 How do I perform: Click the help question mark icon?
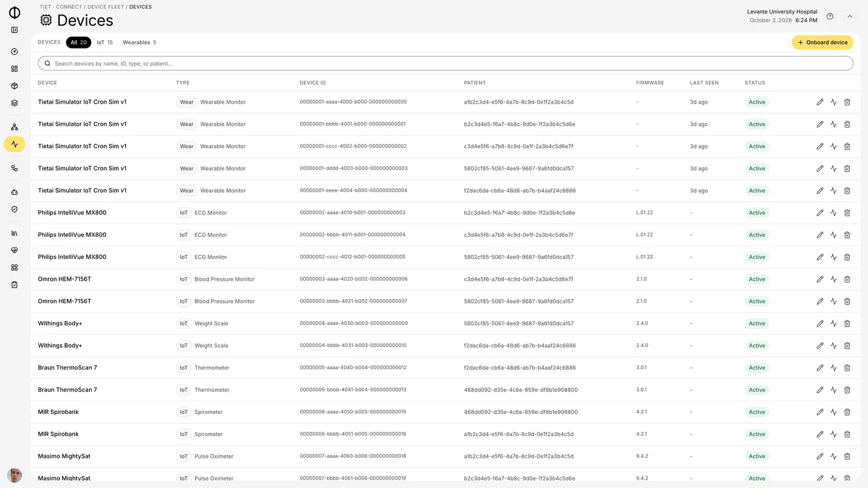pos(830,16)
